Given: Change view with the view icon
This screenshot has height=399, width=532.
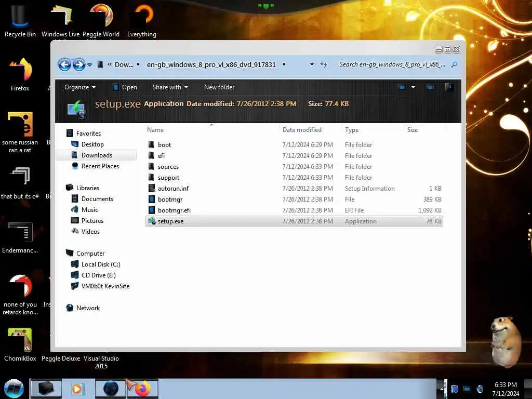Looking at the screenshot, I should coord(402,87).
